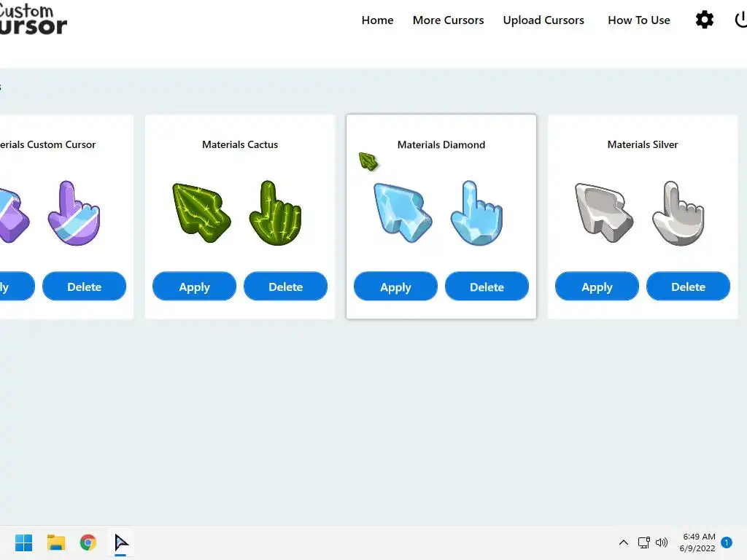Image resolution: width=747 pixels, height=560 pixels.
Task: Show hidden system tray icons
Action: tap(623, 542)
